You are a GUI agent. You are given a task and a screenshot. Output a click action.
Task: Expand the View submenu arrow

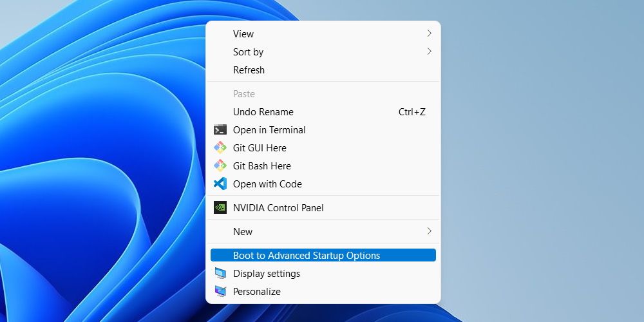point(429,33)
